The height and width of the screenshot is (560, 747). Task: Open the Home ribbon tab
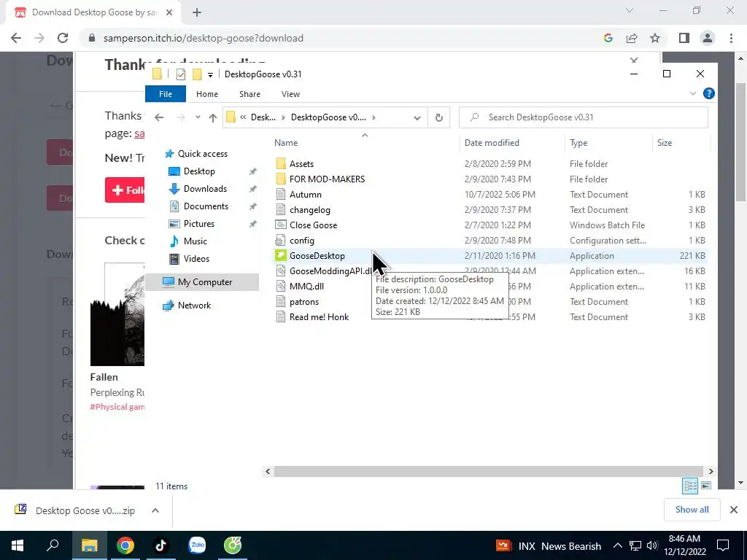(206, 94)
